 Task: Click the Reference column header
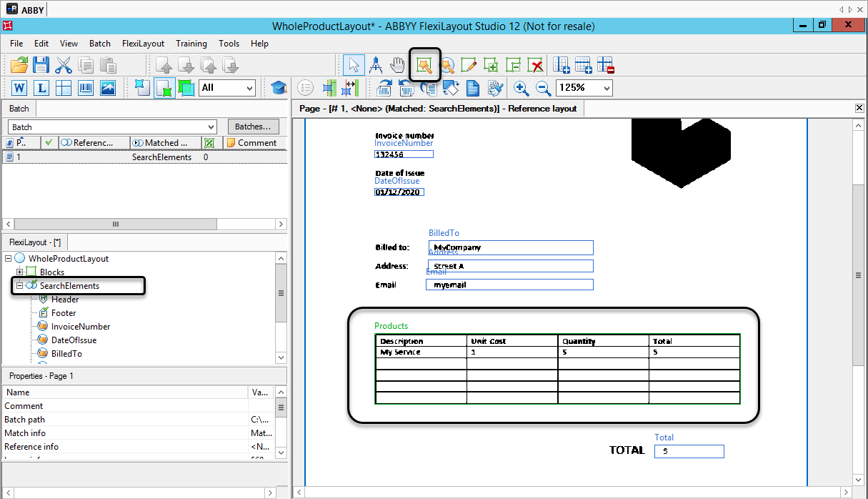click(x=94, y=143)
